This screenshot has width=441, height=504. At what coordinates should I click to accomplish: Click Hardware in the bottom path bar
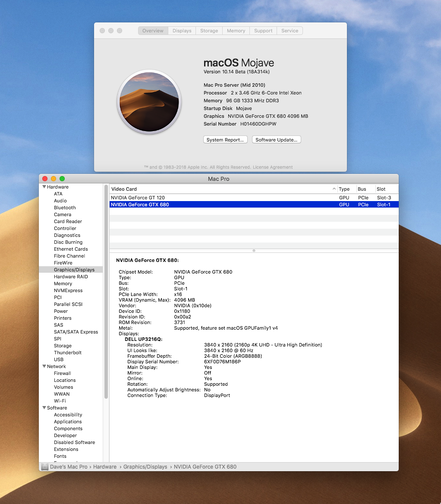(105, 467)
